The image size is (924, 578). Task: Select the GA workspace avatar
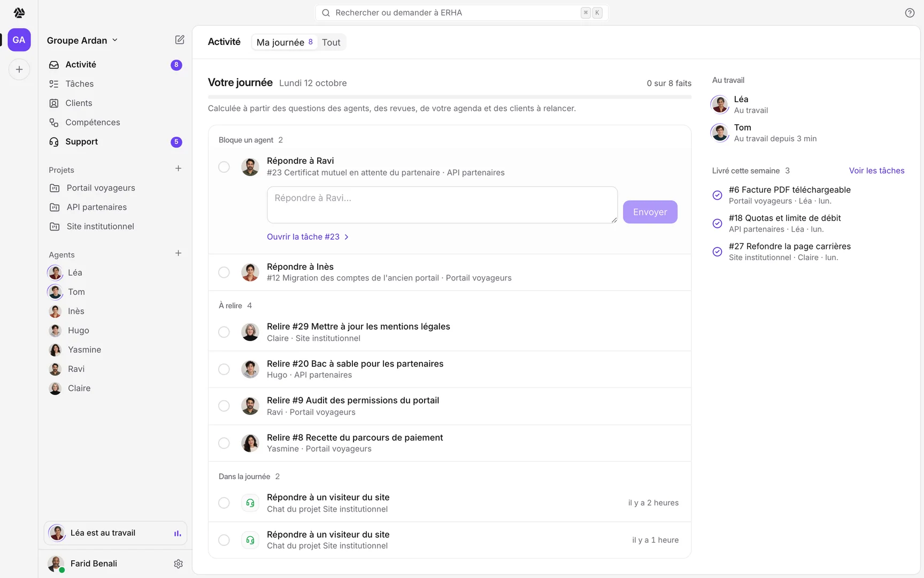pos(19,40)
